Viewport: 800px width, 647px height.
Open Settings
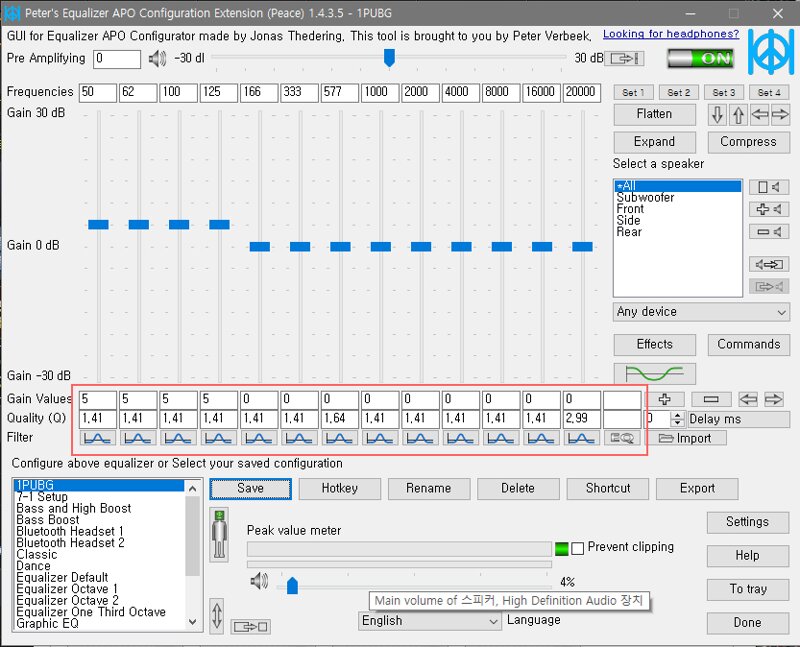pos(747,522)
